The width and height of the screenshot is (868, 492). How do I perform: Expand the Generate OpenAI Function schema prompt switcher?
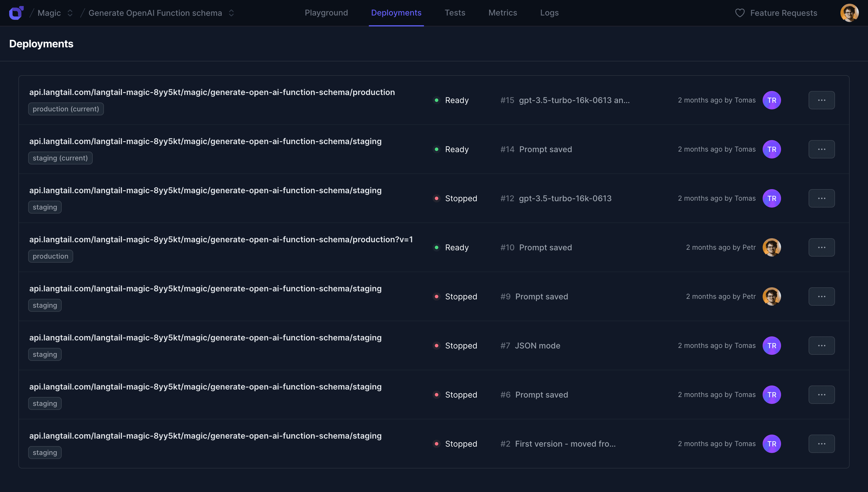(x=231, y=13)
